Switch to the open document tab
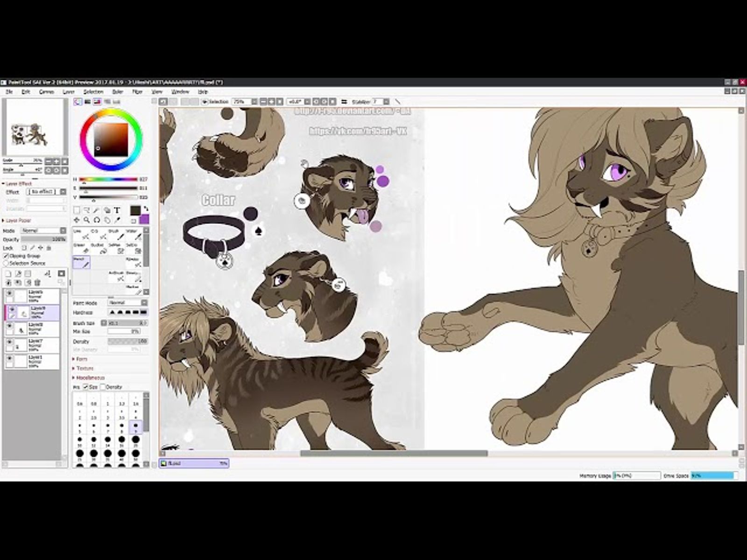747x560 pixels. click(194, 463)
